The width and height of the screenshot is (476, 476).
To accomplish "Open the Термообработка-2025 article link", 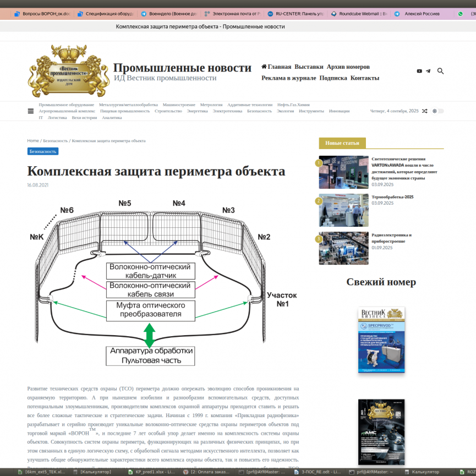I will (x=392, y=196).
